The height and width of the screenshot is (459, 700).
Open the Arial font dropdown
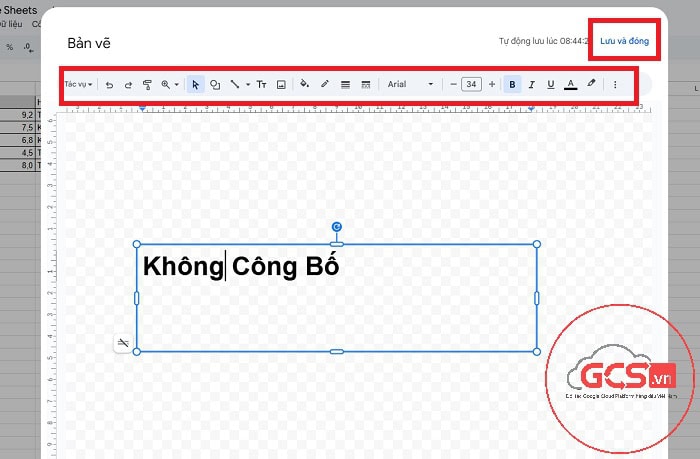point(410,85)
